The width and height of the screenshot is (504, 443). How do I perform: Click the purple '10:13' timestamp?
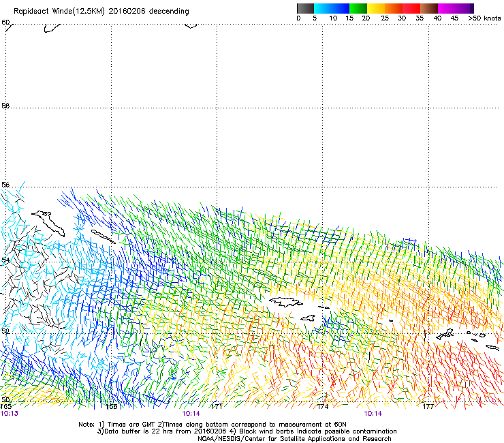click(10, 414)
